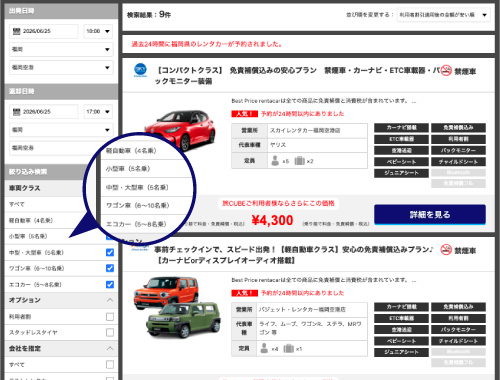Viewport: 500px width, 380px height.
Task: Click the 禁煙車 no-smoking icon on the コンパクトクラス card
Action: pyautogui.click(x=446, y=70)
